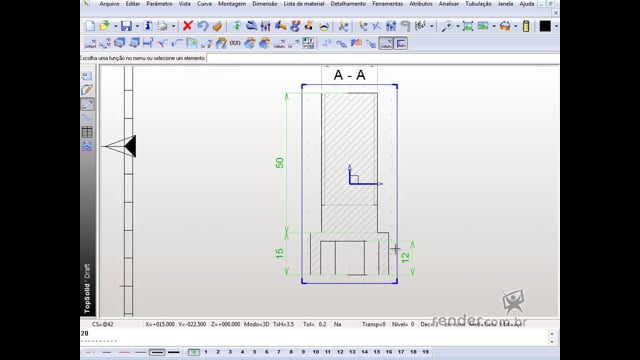Click the orange eraser icon
640x360 pixels.
[217, 26]
